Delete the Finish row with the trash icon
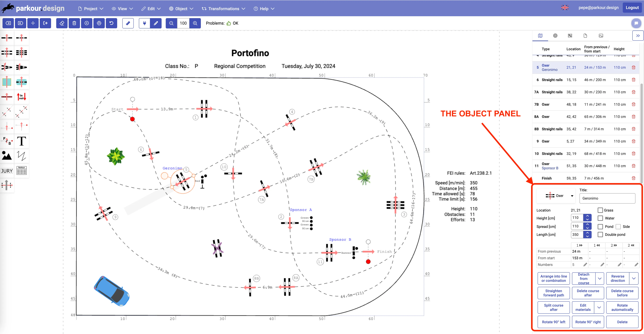The width and height of the screenshot is (644, 334). tap(633, 178)
